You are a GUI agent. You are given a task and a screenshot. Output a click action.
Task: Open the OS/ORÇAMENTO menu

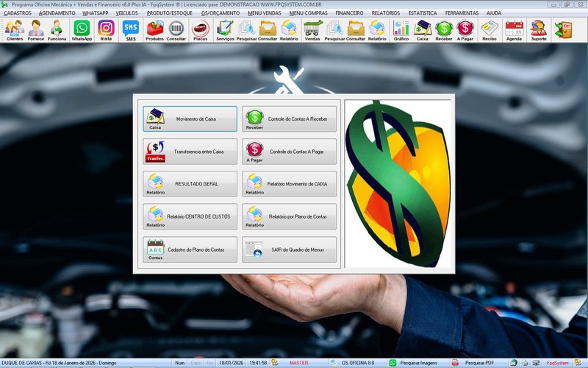220,13
